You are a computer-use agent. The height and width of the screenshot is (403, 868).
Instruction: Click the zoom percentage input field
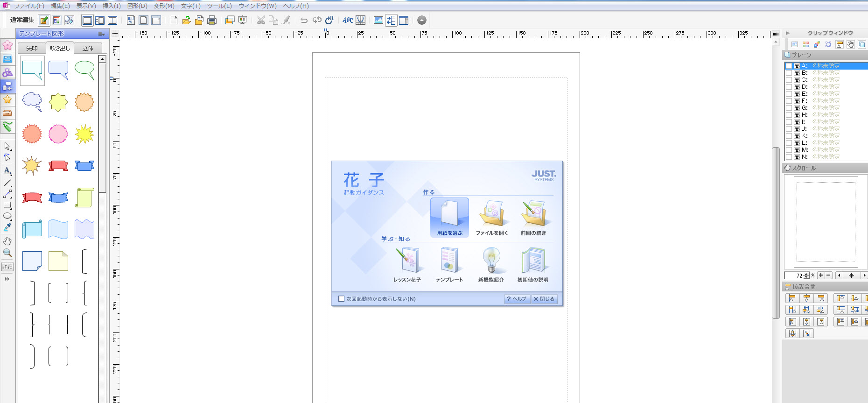[795, 276]
